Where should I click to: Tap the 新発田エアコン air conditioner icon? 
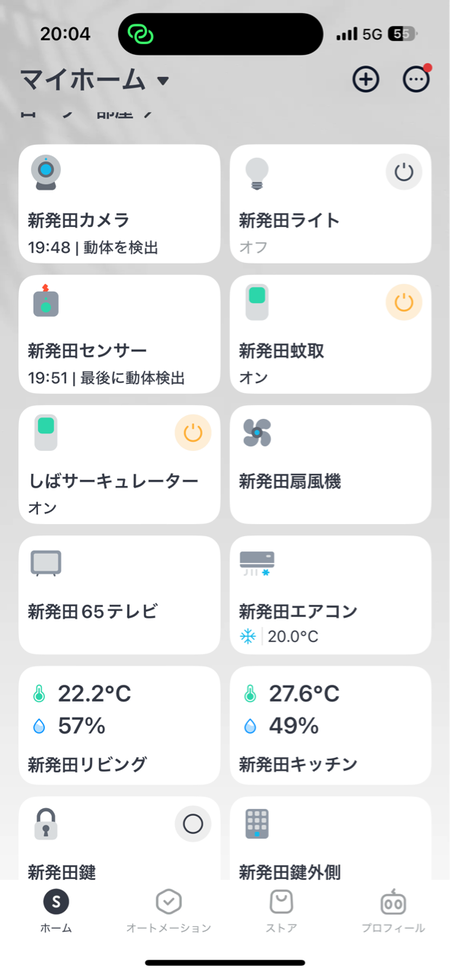(257, 563)
